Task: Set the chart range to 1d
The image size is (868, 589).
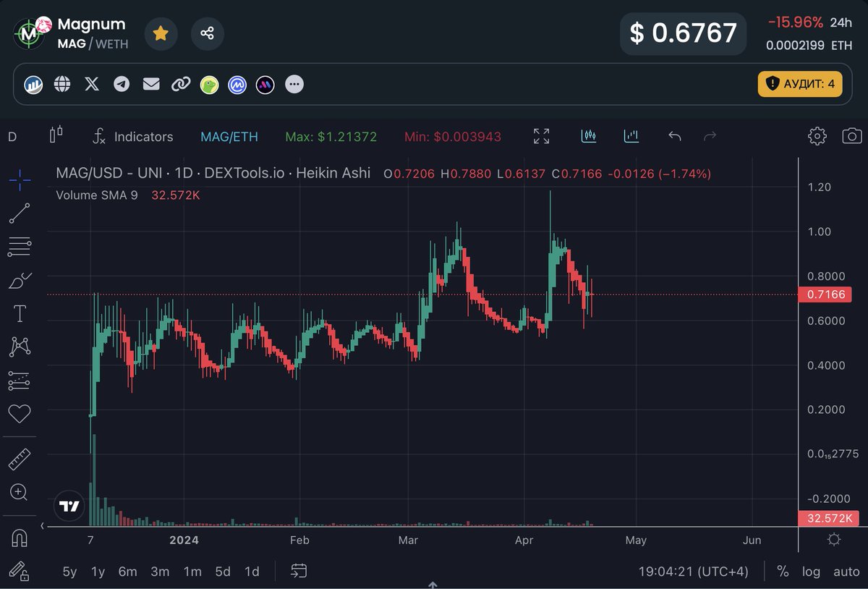Action: pos(252,572)
